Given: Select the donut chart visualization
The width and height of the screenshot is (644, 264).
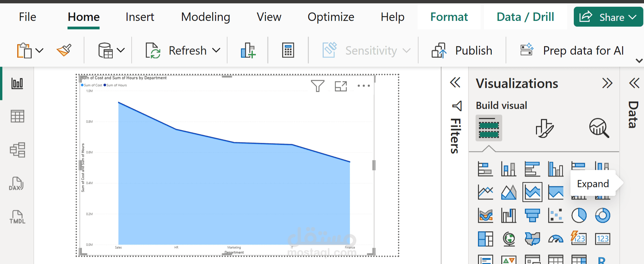Looking at the screenshot, I should click(x=602, y=215).
